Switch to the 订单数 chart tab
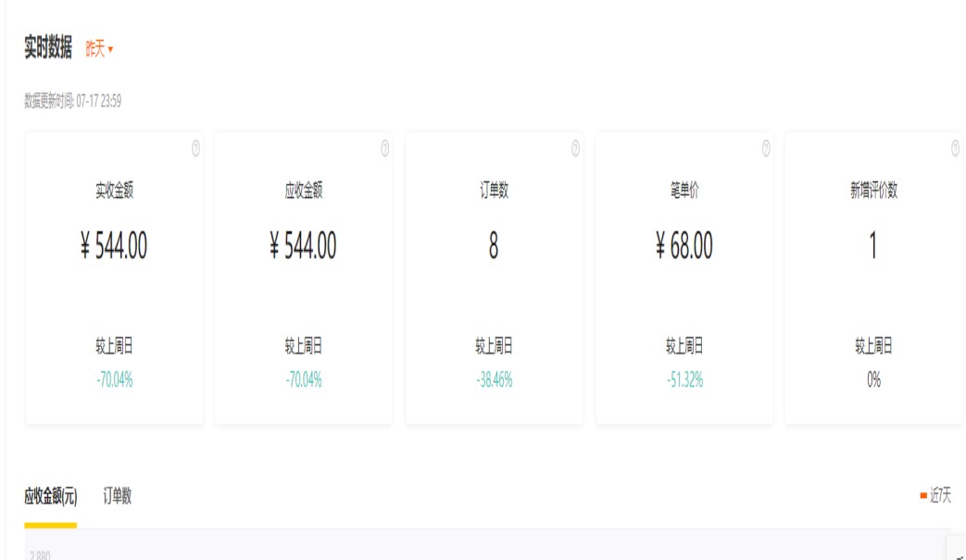Screen dimensions: 966x560 tap(118, 496)
